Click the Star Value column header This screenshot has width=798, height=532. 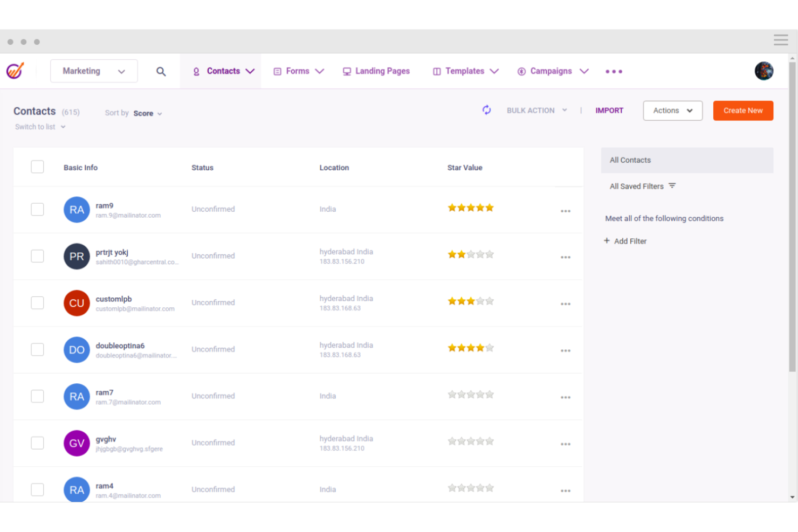coord(465,168)
